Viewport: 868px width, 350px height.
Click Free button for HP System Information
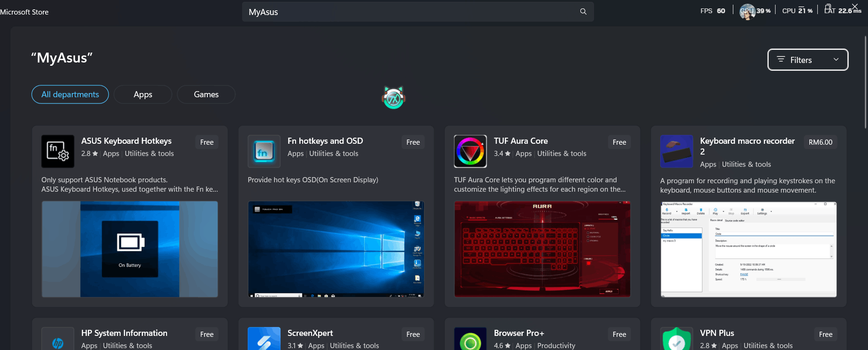click(207, 334)
